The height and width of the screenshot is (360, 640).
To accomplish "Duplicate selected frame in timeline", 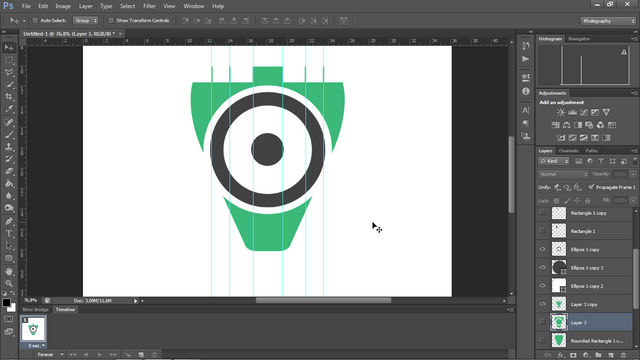I will coord(141,354).
